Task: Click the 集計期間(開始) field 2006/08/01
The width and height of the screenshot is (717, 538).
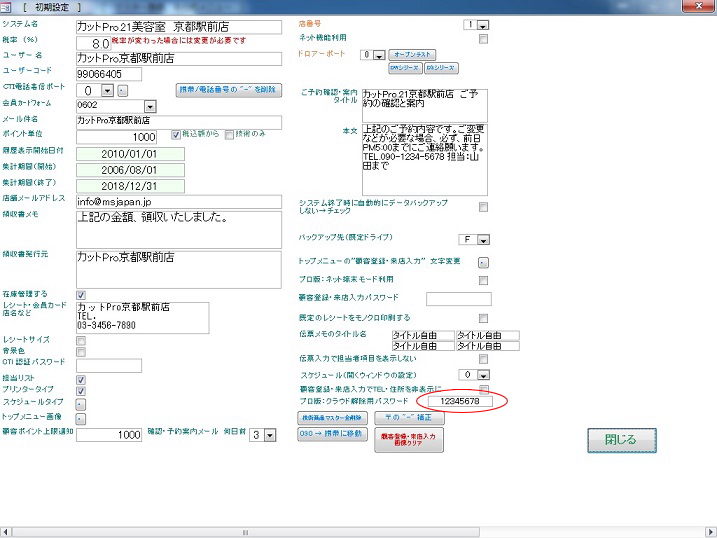Action: tap(130, 170)
